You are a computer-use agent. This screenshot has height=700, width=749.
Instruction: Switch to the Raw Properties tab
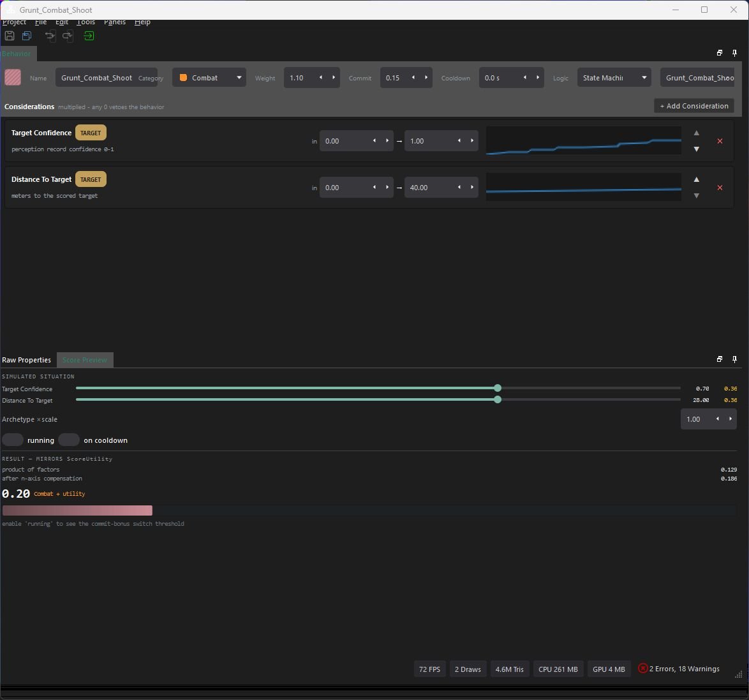pos(27,360)
